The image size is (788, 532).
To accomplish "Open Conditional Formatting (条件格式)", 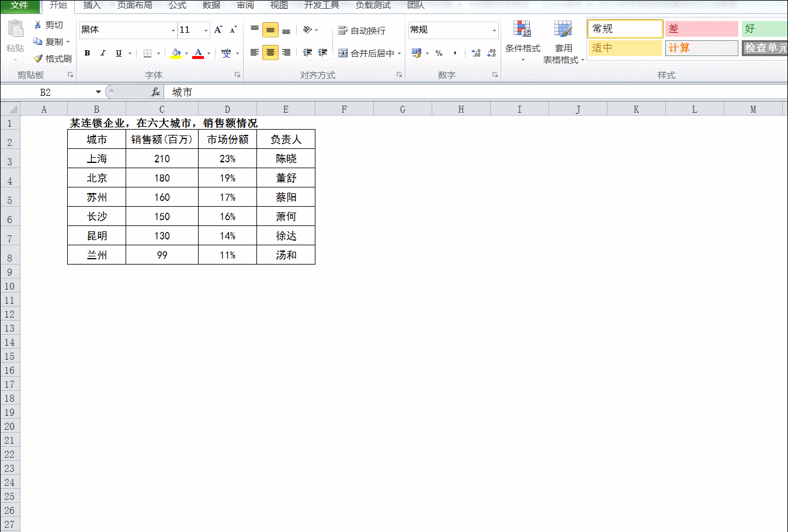I will coord(522,41).
